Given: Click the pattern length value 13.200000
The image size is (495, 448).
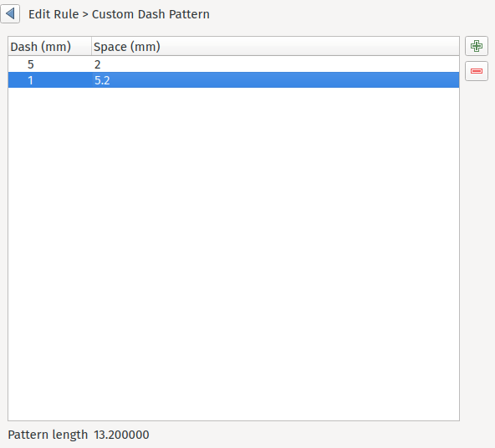Looking at the screenshot, I should pos(121,435).
